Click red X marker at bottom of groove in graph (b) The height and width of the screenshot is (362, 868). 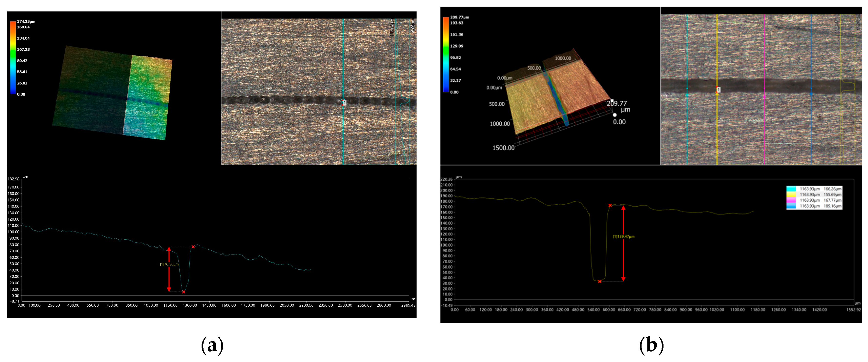click(600, 282)
